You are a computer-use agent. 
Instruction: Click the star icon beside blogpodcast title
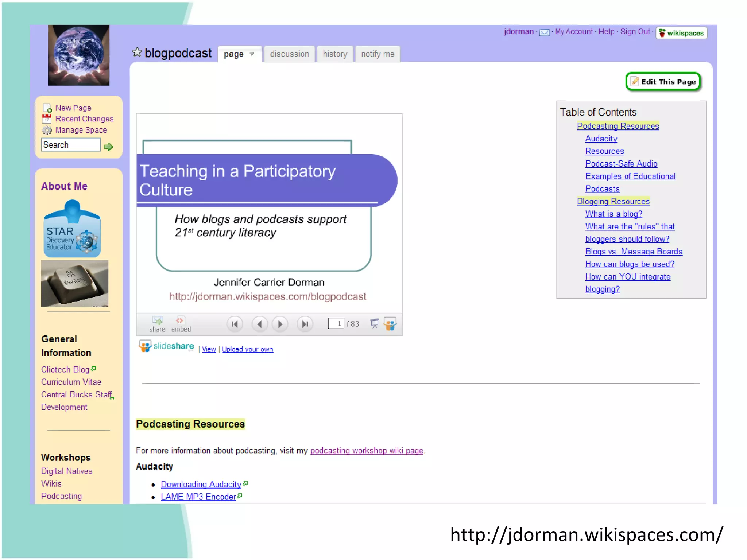137,52
